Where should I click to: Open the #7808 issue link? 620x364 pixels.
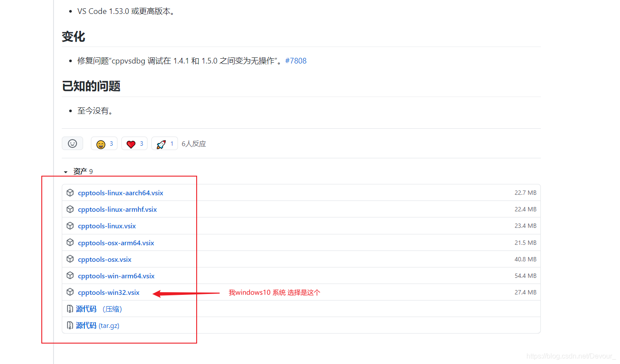point(296,61)
